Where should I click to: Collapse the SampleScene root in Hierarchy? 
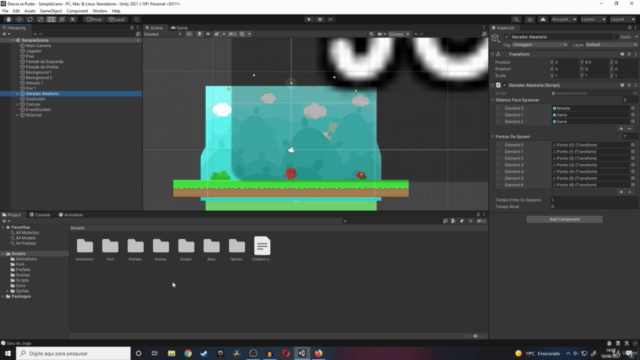[x=13, y=40]
